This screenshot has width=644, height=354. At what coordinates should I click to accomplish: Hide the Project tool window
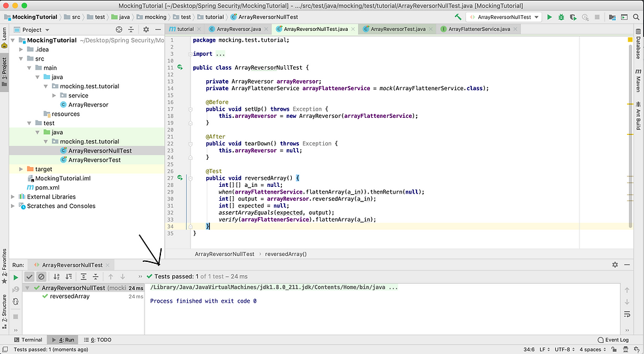point(158,29)
